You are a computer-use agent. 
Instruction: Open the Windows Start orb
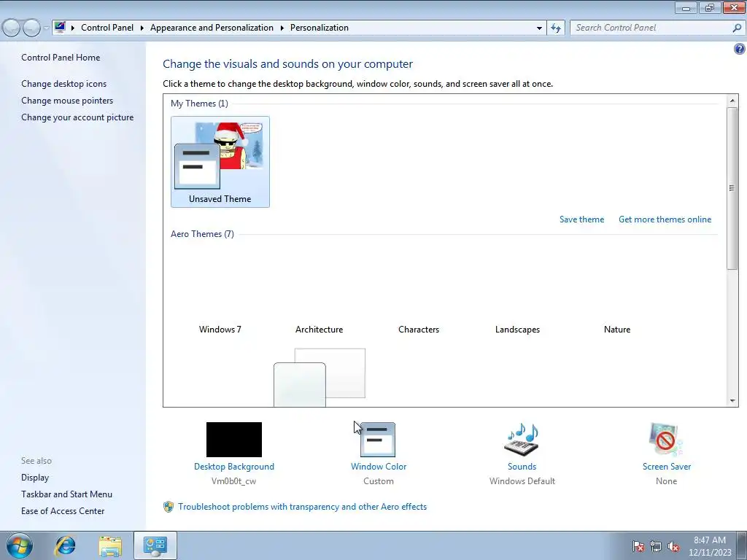[x=19, y=545]
